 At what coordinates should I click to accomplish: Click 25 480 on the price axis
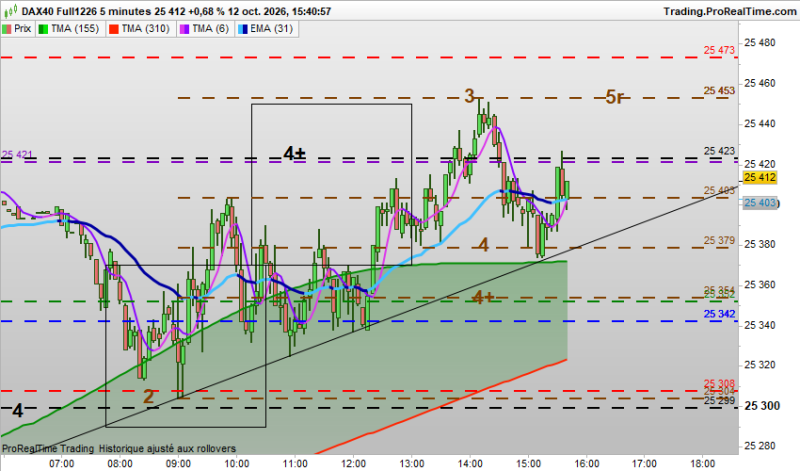(x=760, y=43)
